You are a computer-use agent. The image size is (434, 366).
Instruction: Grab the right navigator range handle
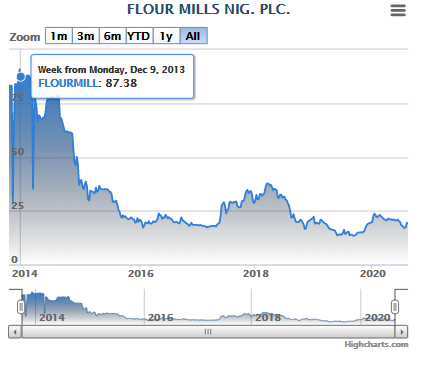click(395, 307)
